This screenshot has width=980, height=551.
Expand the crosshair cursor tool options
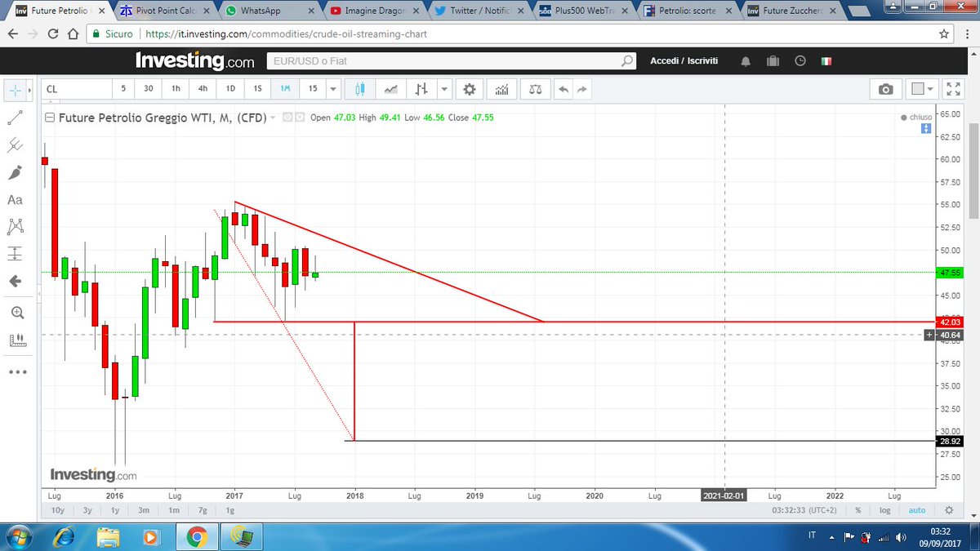pyautogui.click(x=31, y=89)
